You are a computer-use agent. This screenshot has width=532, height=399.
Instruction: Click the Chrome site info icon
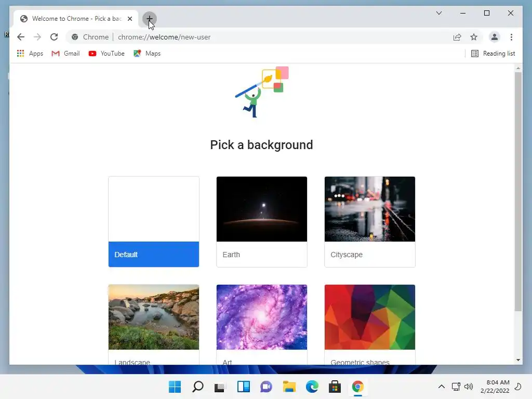(x=75, y=37)
